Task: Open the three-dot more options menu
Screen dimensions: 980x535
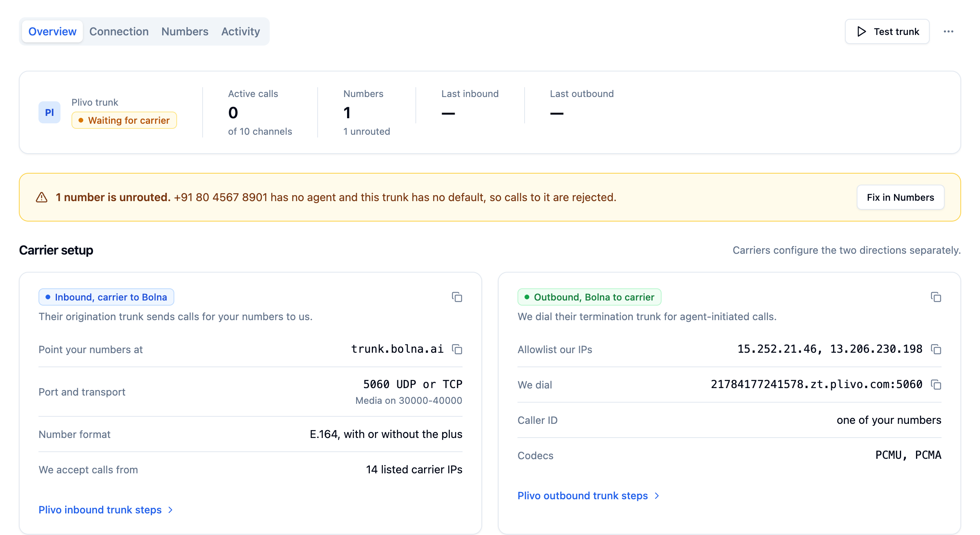Action: coord(948,31)
